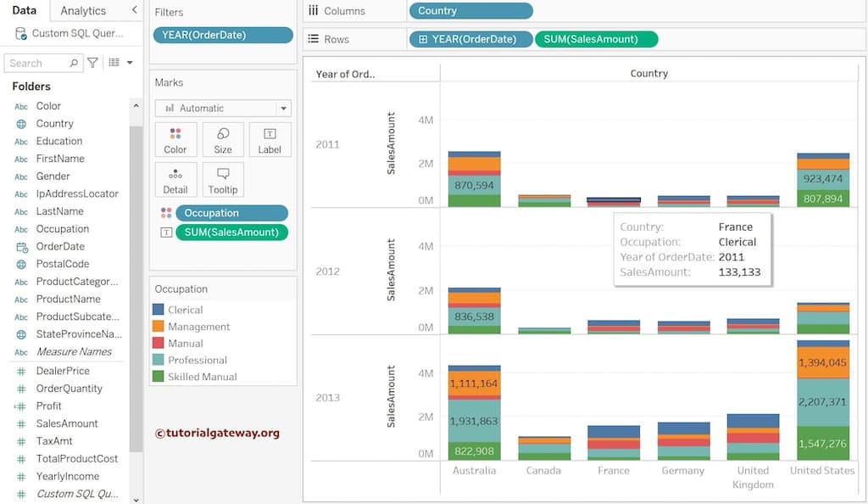Screen dimensions: 868x504
Task: Click the Skilled Manual green legend swatch
Action: click(159, 376)
